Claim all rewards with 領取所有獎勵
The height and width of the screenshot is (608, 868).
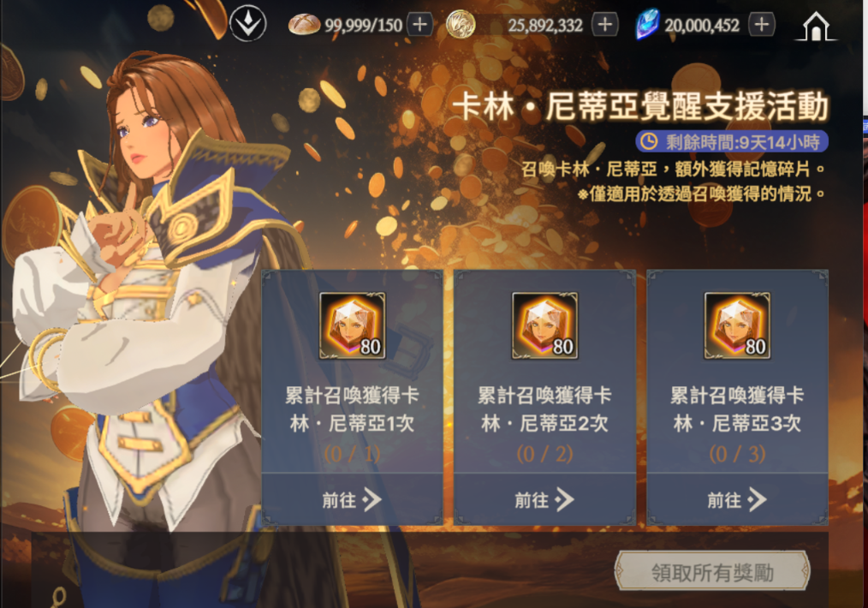click(x=712, y=571)
